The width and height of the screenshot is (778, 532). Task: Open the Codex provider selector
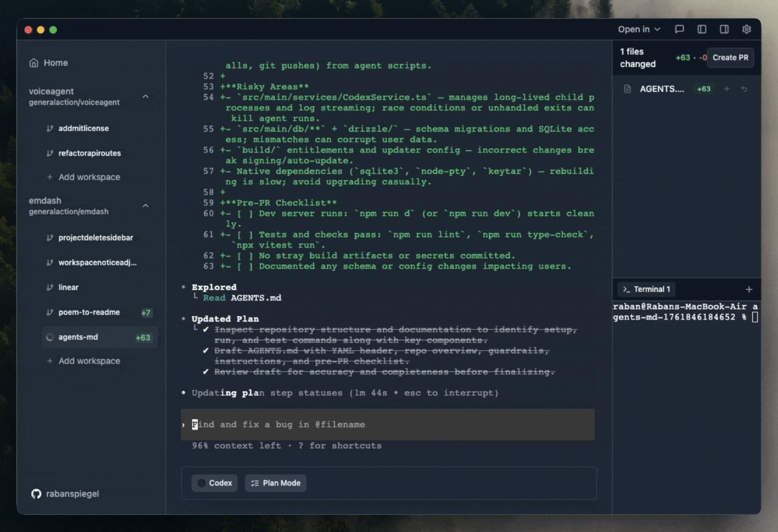(215, 483)
